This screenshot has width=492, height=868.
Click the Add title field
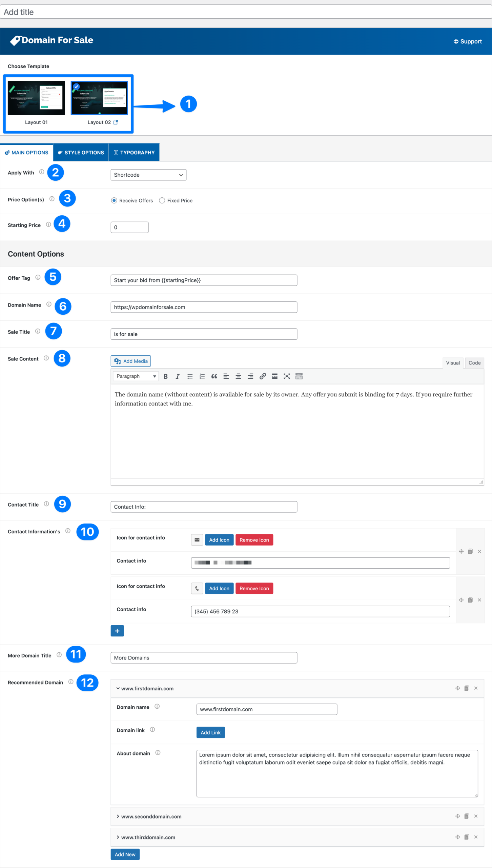pos(246,12)
